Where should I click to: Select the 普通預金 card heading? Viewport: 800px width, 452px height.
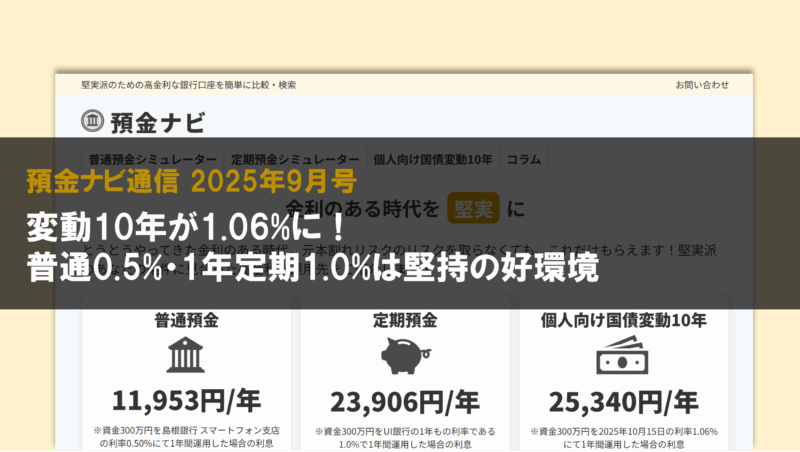(x=187, y=321)
